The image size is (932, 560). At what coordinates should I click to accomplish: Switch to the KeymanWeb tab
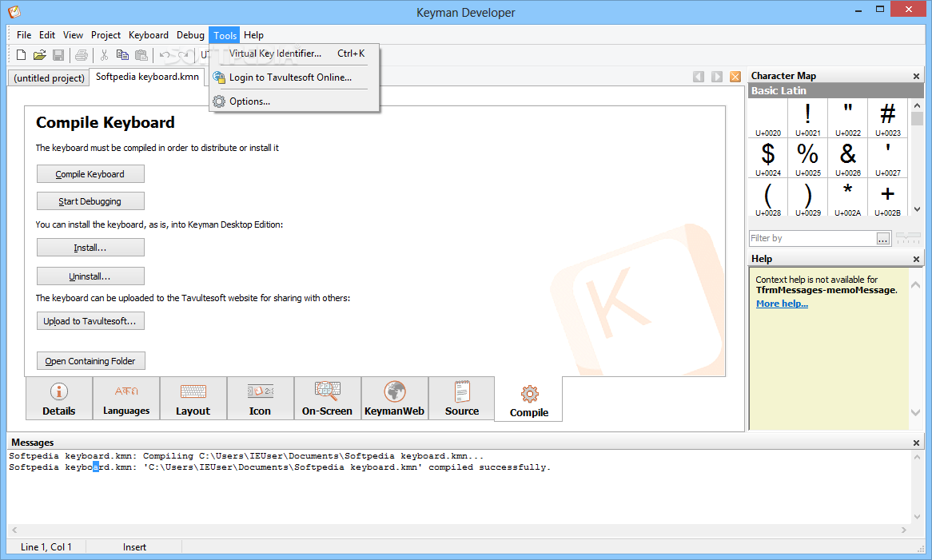coord(394,399)
